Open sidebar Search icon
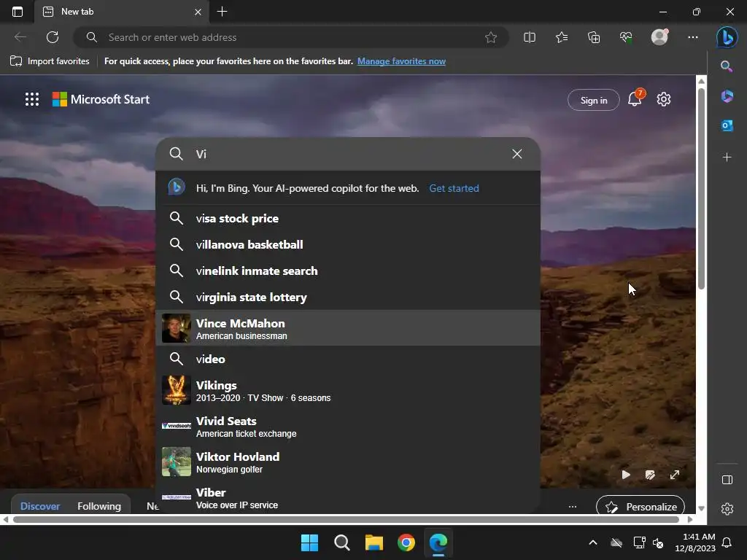747x560 pixels. coord(727,66)
